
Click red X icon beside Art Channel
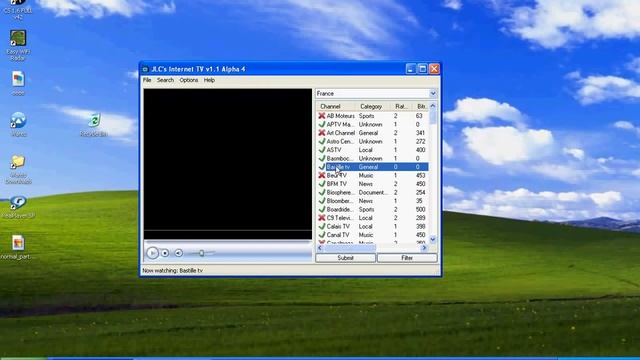(x=322, y=133)
